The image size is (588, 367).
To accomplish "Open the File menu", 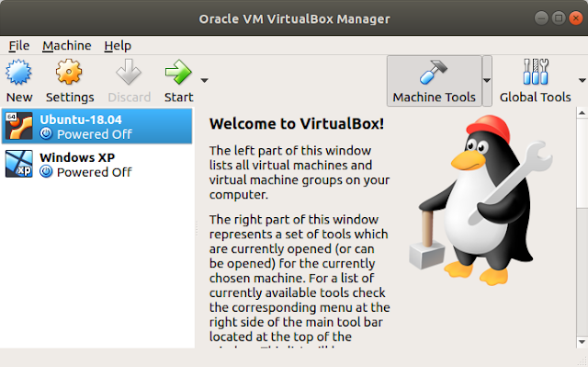I will click(x=18, y=46).
